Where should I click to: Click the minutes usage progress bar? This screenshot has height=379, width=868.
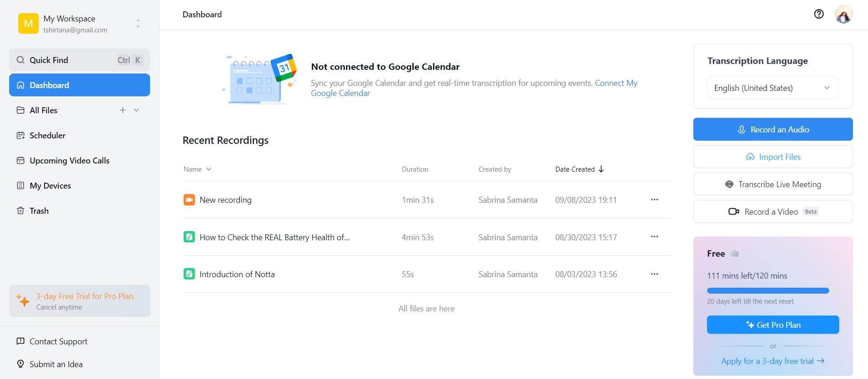pos(773,290)
